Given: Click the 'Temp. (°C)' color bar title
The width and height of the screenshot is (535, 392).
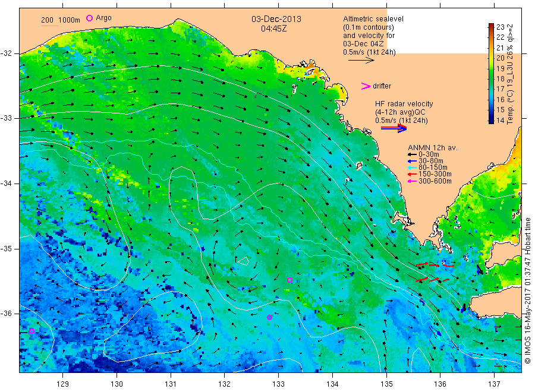Looking at the screenshot, I should click(x=510, y=107).
